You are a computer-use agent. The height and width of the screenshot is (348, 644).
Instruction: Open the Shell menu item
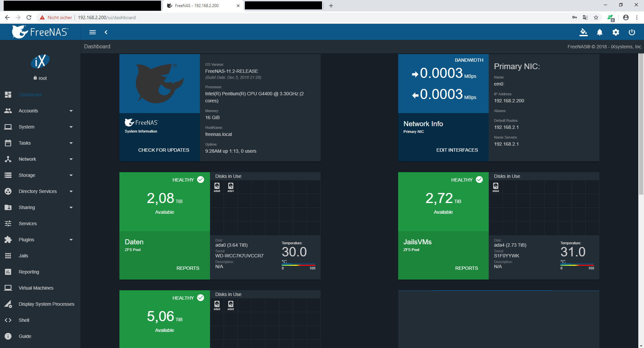click(x=40, y=320)
